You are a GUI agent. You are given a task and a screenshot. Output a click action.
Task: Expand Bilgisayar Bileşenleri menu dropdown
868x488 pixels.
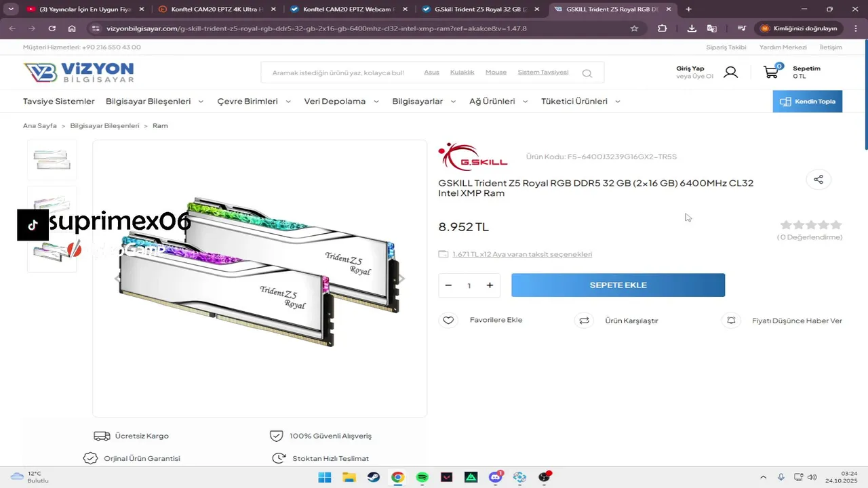point(155,101)
